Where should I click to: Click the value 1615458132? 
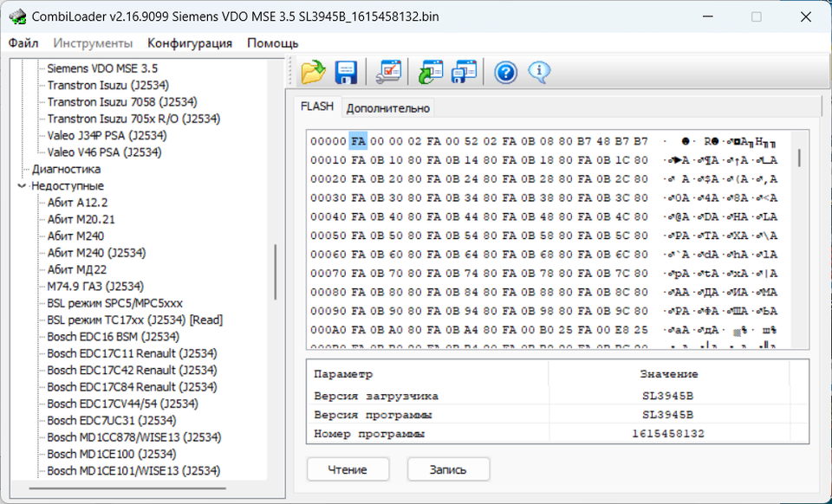(668, 434)
